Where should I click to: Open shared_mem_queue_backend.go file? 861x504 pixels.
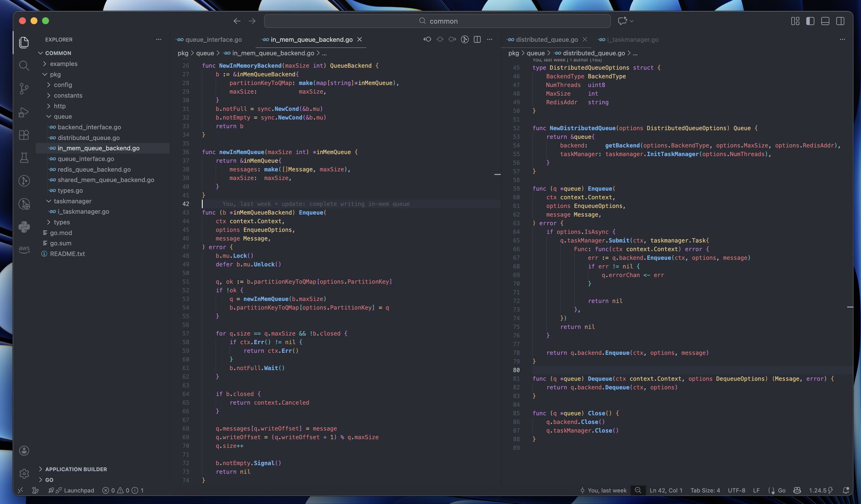[106, 180]
